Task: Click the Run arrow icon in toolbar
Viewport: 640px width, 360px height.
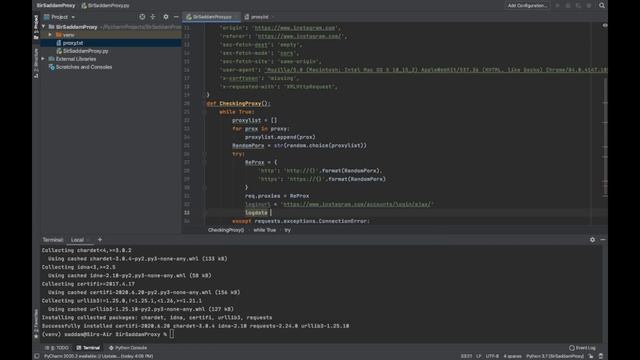Action: [557, 6]
